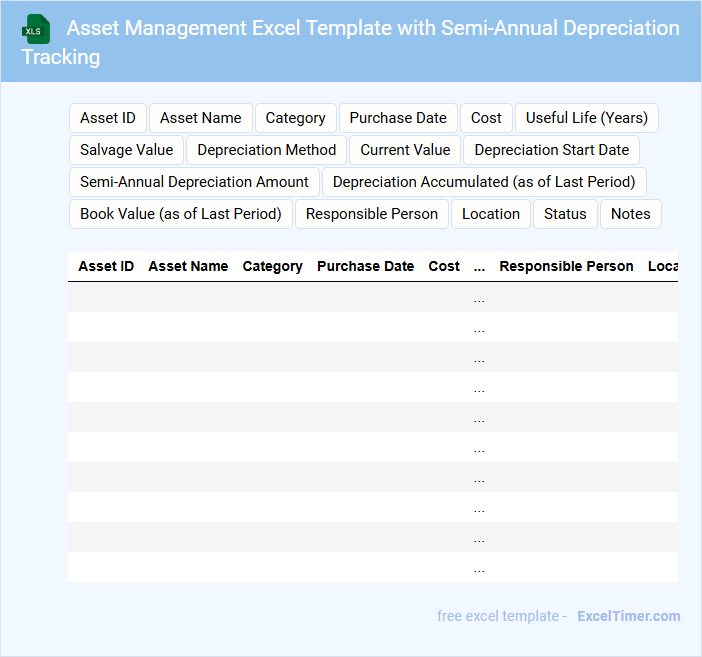
Task: Select the Purchase Date tag
Action: coord(398,118)
